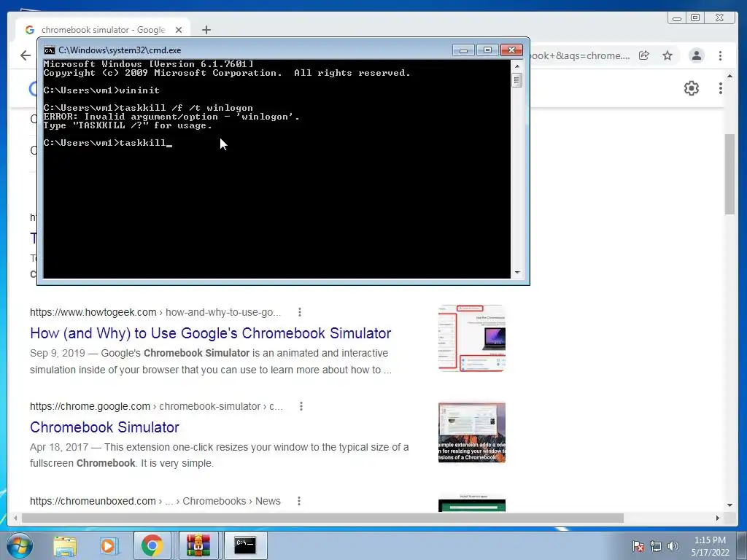The width and height of the screenshot is (747, 560).
Task: Close the cmd.exe window
Action: click(511, 50)
